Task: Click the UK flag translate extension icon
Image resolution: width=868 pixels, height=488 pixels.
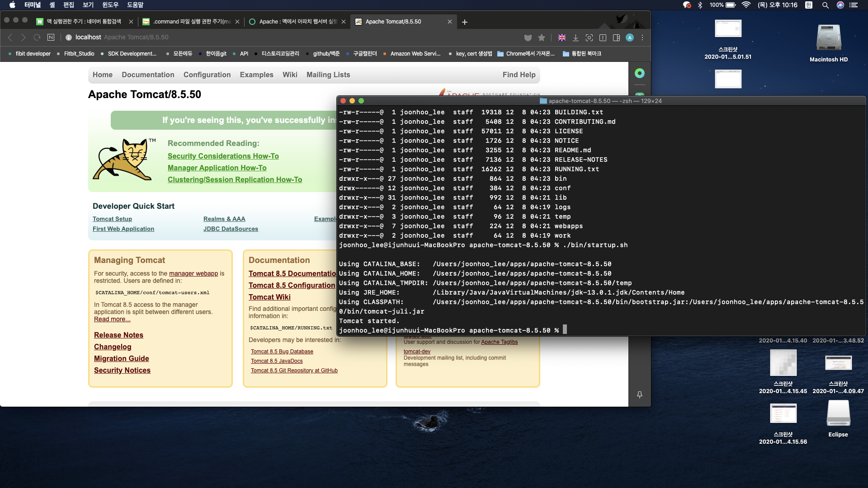Action: pyautogui.click(x=562, y=38)
